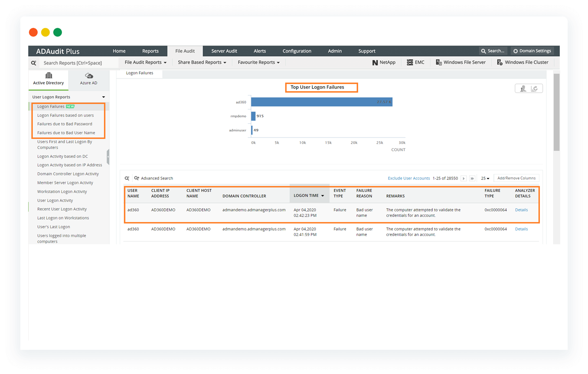588x374 pixels.
Task: Open Details for the 02:42:23 PM logon
Action: pyautogui.click(x=521, y=210)
